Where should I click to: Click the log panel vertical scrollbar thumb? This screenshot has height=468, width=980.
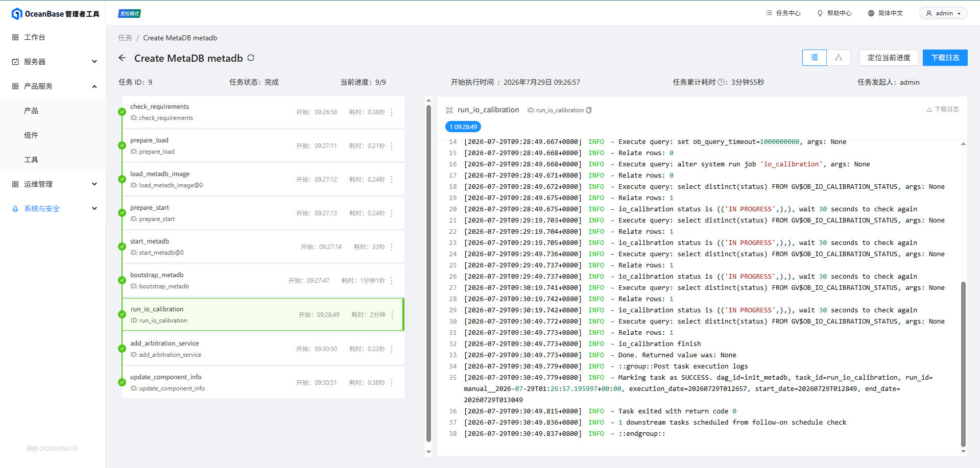pos(963,364)
